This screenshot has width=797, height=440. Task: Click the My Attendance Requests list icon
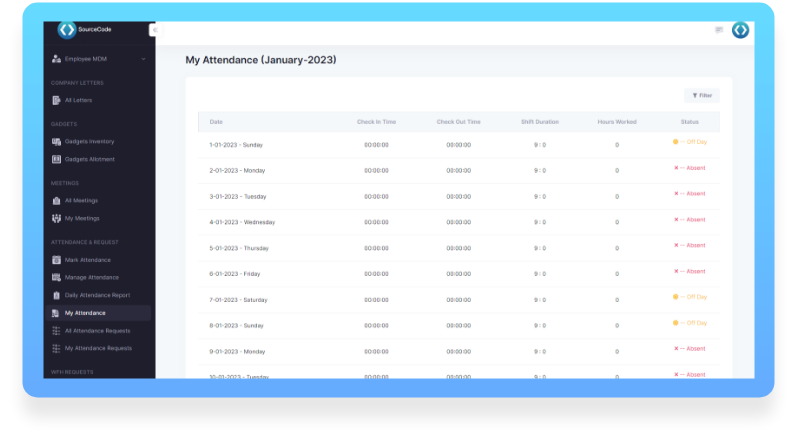[56, 348]
